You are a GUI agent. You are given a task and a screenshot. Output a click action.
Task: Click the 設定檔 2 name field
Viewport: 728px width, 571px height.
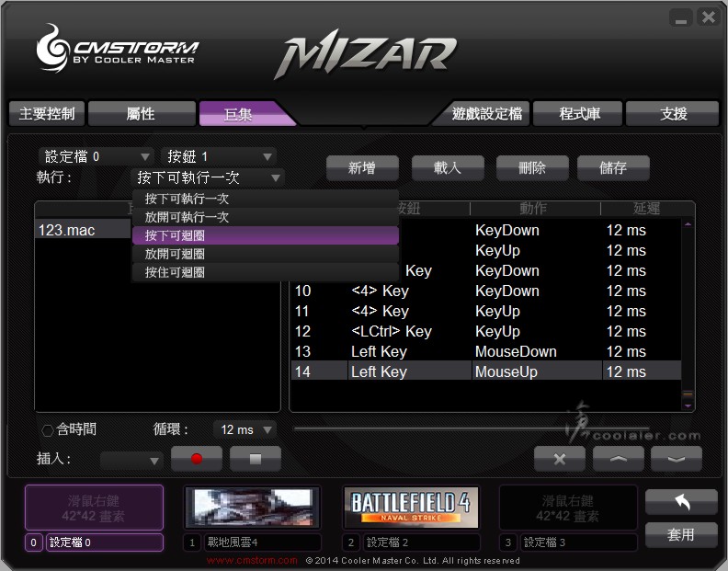pos(422,542)
